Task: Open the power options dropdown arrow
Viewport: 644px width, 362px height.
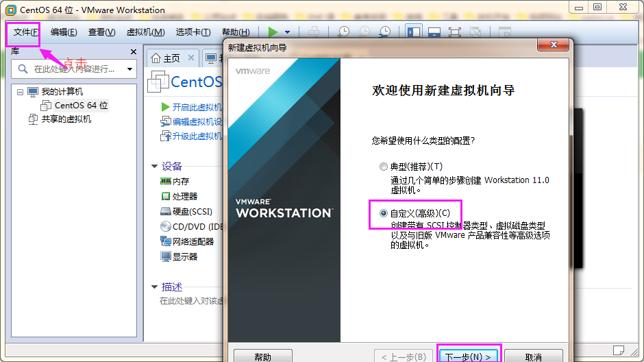Action: pos(287,32)
